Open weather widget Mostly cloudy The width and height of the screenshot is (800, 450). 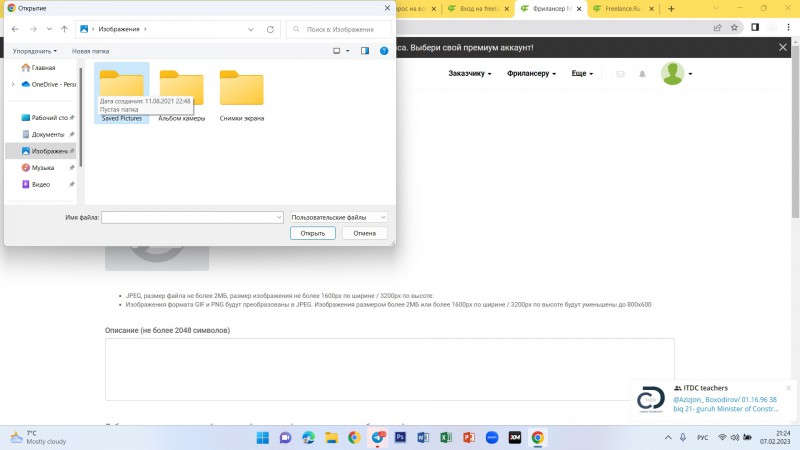(x=39, y=437)
